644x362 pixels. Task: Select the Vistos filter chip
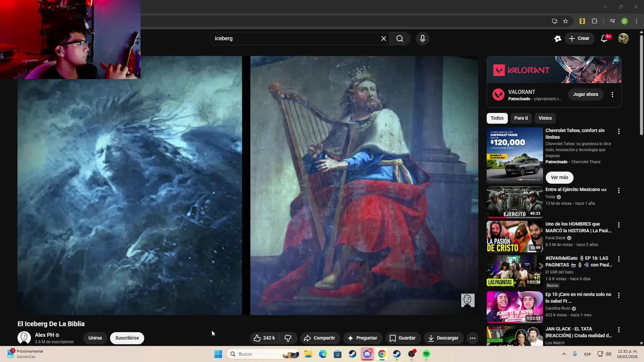[545, 118]
